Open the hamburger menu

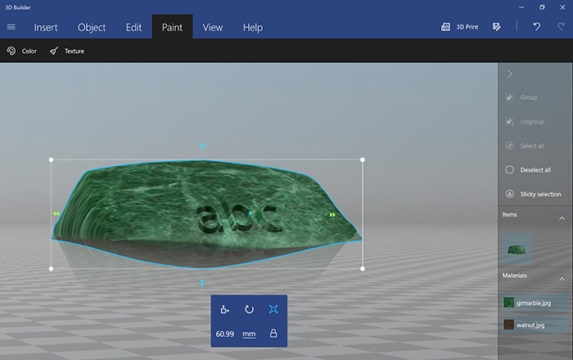11,27
